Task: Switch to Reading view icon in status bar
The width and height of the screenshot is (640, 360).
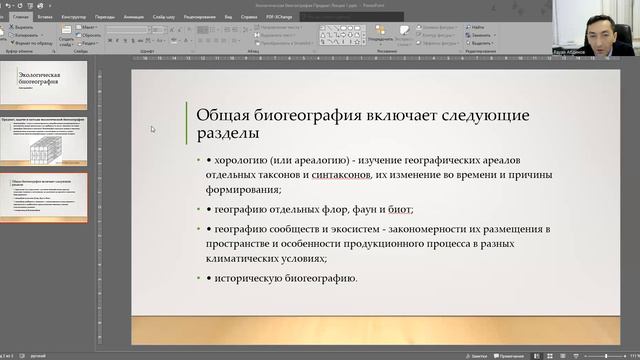Action: click(563, 356)
